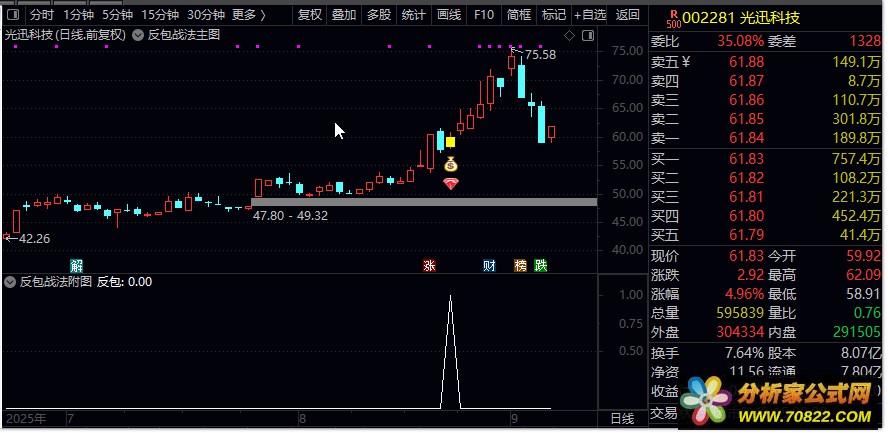
Task: Expand the 反包战法附图 indicator menu
Action: tap(10, 282)
